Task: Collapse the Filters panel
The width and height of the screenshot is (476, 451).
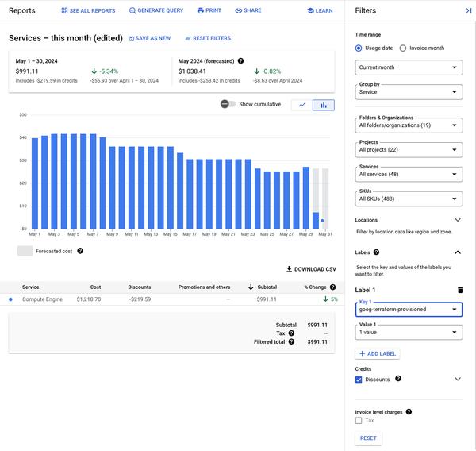Action: 468,10
